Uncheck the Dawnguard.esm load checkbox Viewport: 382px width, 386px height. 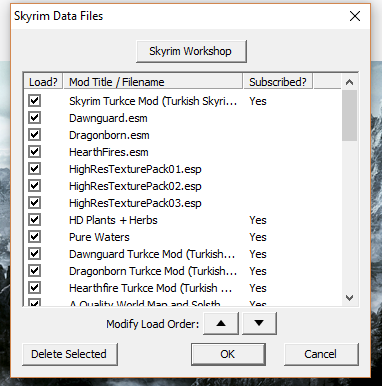coord(35,118)
